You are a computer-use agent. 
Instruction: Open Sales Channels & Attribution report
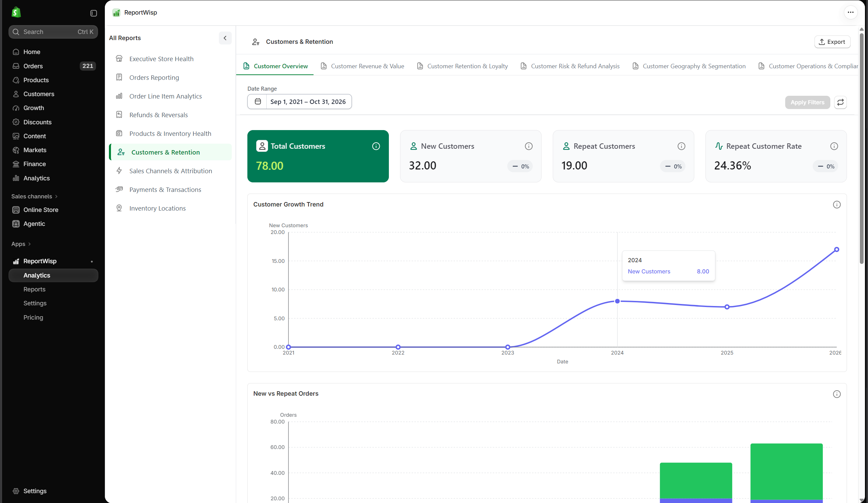[x=170, y=171]
